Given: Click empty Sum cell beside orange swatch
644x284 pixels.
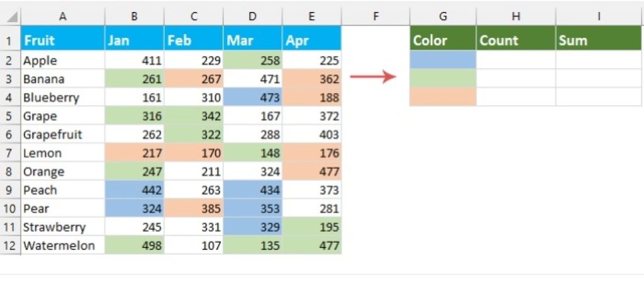Looking at the screenshot, I should [599, 97].
